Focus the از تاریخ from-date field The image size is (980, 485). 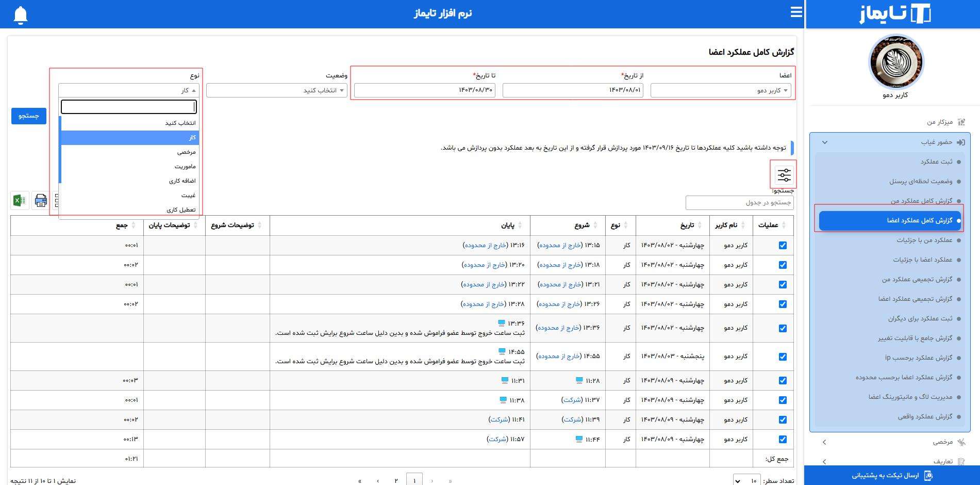click(x=573, y=90)
